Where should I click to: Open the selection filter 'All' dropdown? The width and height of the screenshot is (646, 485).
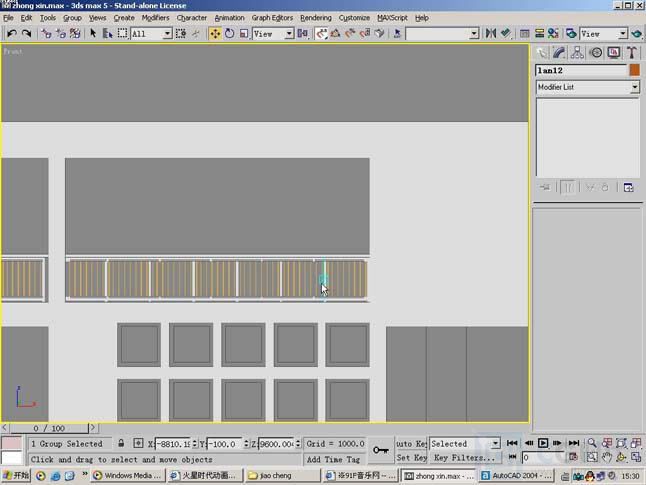167,33
